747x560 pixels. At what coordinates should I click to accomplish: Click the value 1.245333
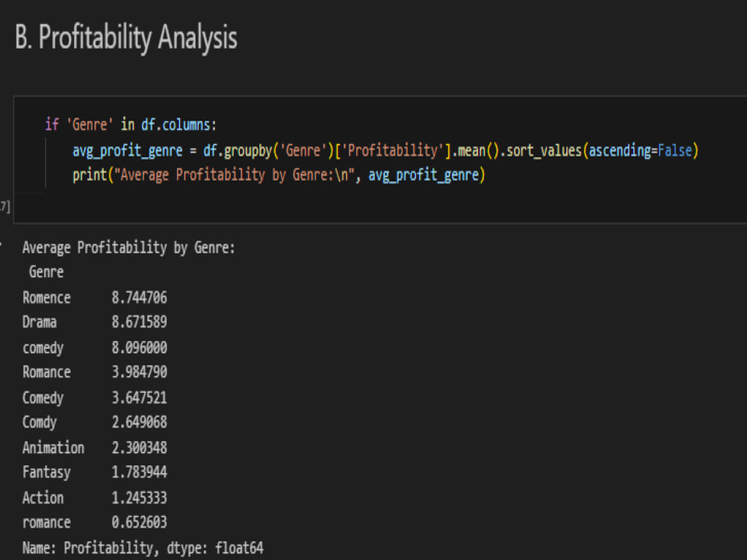(139, 497)
